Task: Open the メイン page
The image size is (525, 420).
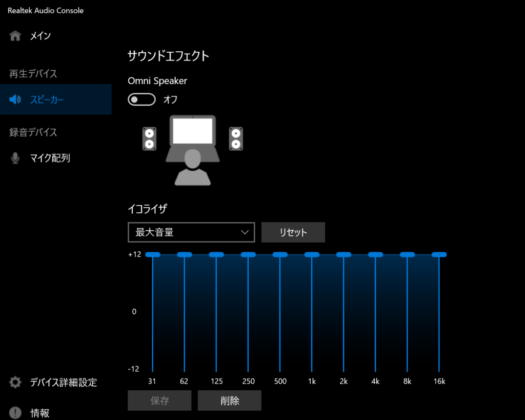Action: tap(55, 35)
